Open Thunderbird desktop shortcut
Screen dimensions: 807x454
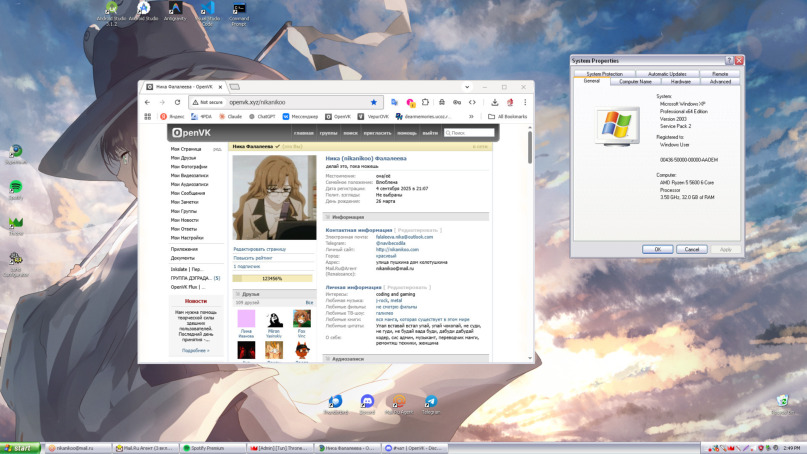[336, 404]
